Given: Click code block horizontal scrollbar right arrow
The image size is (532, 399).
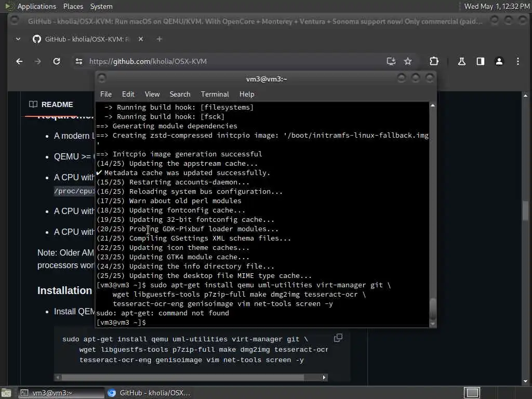Looking at the screenshot, I should point(324,377).
